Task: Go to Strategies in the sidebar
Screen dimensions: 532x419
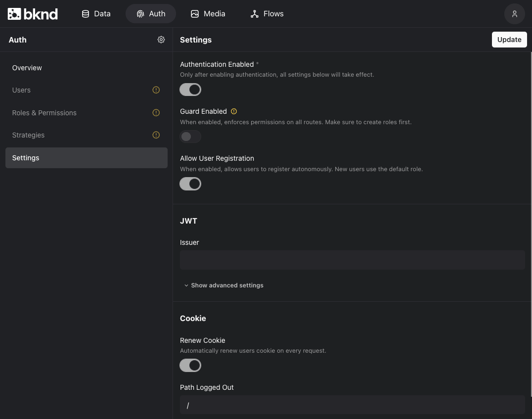Action: coord(87,135)
